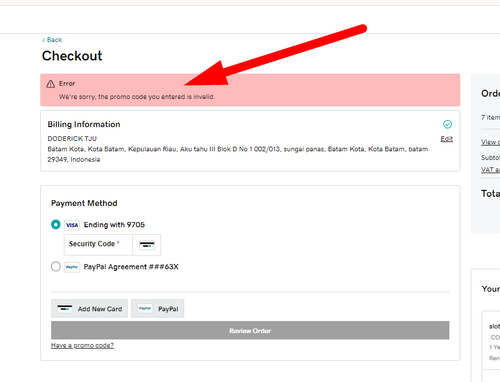500x382 pixels.
Task: Click the billing address text line
Action: 238,154
